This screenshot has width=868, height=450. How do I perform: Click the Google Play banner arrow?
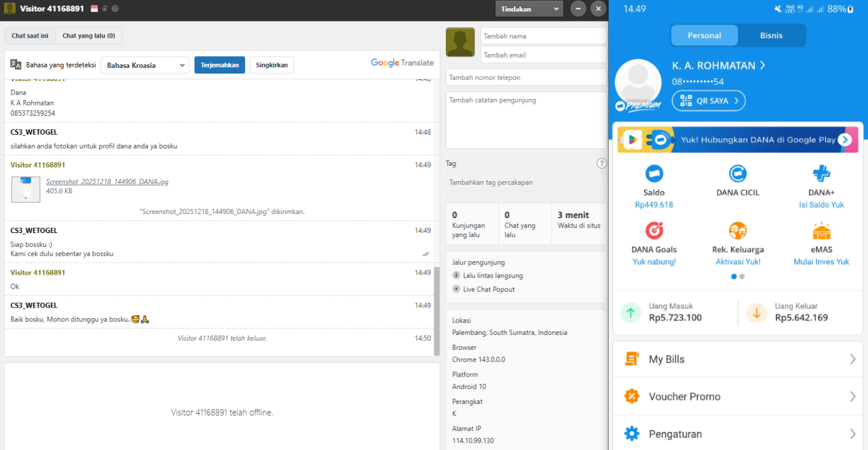844,139
